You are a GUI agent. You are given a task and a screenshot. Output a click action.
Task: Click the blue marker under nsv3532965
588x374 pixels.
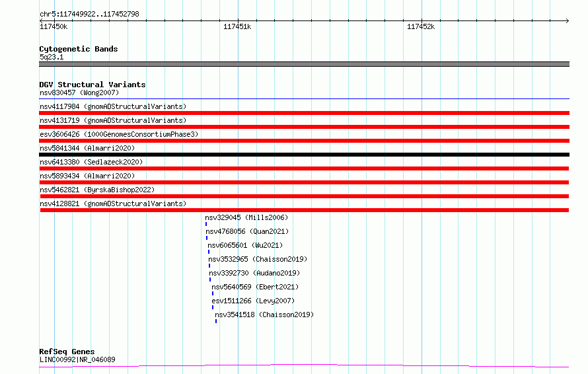[x=209, y=266]
